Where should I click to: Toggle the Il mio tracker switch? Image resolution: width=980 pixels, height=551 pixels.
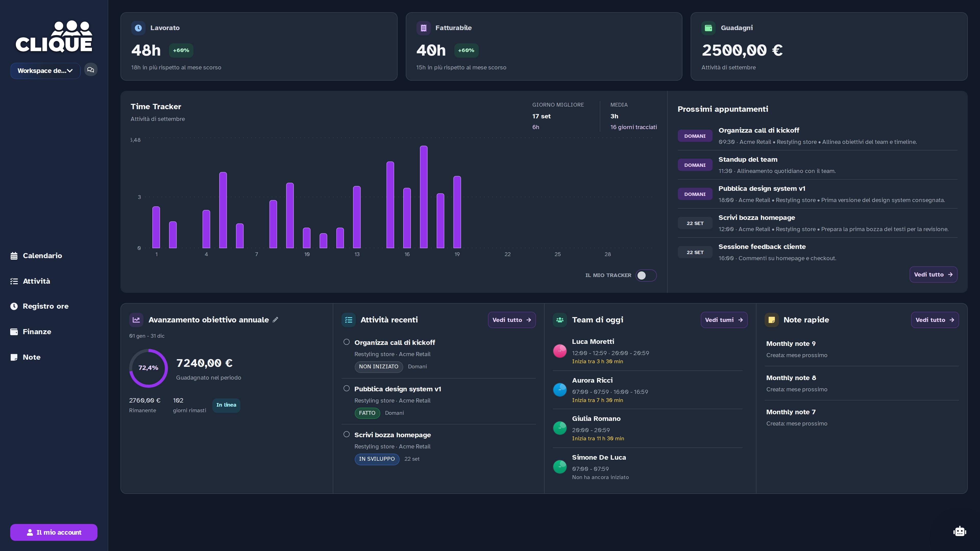tap(646, 275)
